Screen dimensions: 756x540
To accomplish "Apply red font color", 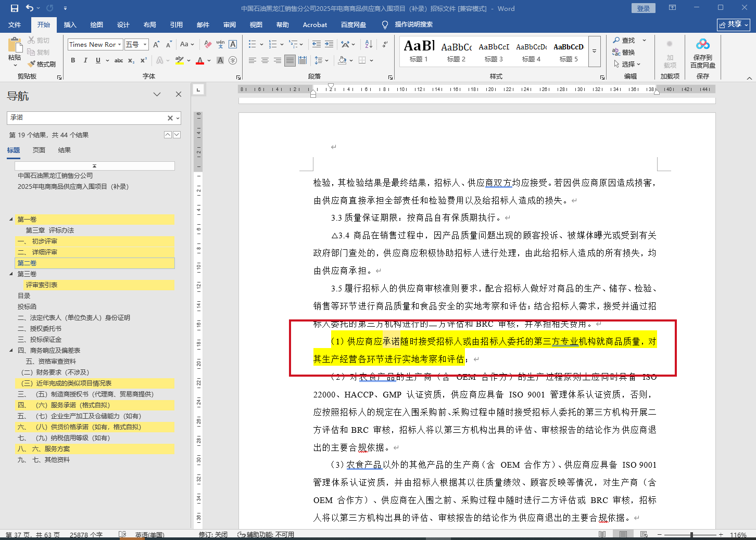I will tap(200, 60).
